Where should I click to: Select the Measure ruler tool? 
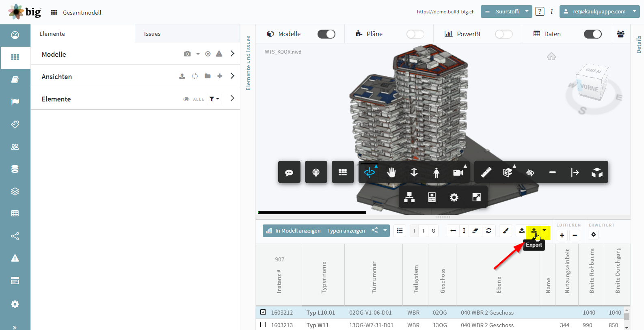coord(486,173)
